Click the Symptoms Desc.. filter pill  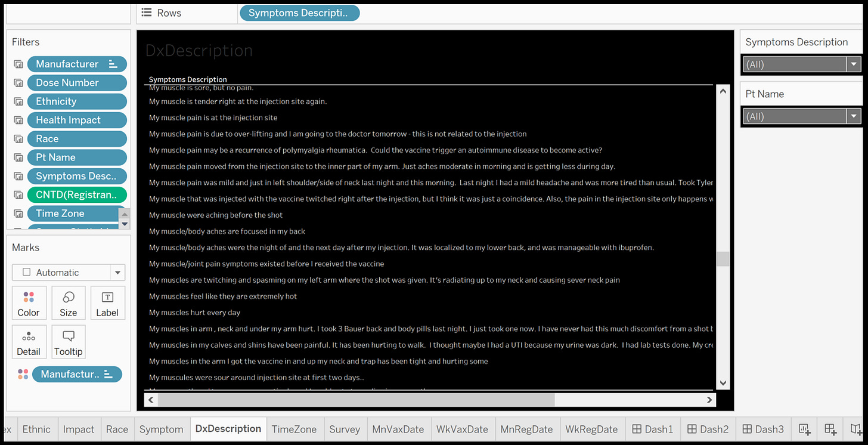tap(77, 176)
